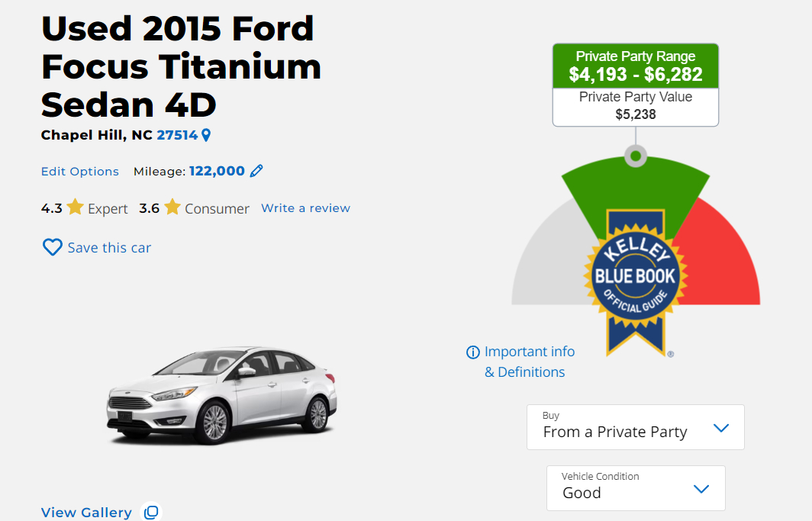Image resolution: width=812 pixels, height=521 pixels.
Task: Open the View Gallery link
Action: pyautogui.click(x=86, y=512)
